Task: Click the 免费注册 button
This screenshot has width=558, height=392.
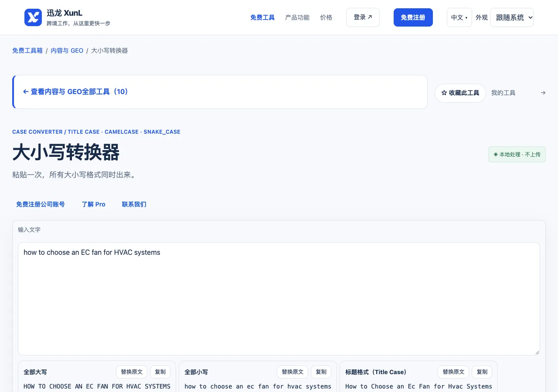Action: pyautogui.click(x=413, y=17)
